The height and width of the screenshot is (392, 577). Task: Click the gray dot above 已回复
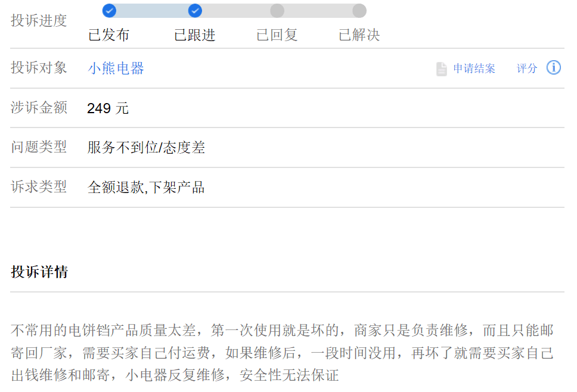click(276, 10)
